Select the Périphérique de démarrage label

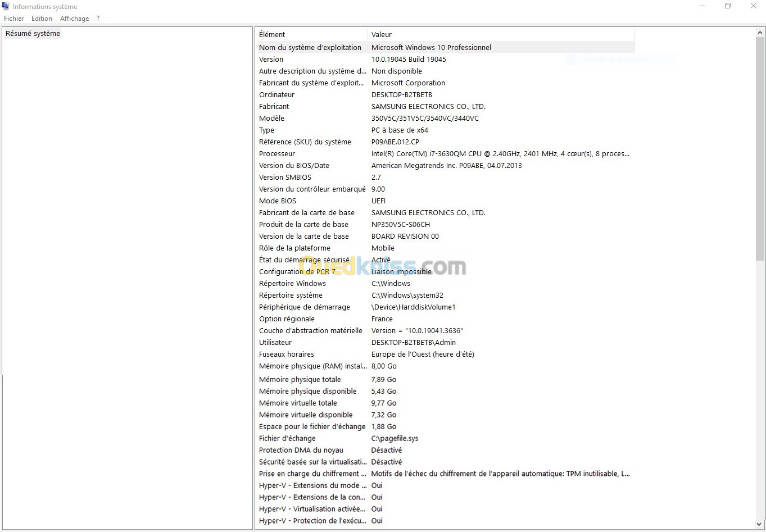coord(305,307)
